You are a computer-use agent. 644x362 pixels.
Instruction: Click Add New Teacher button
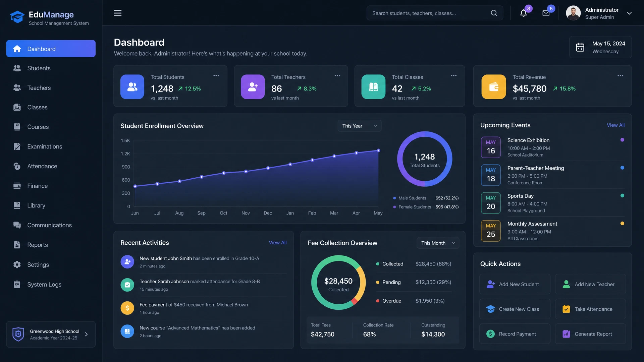tap(590, 284)
